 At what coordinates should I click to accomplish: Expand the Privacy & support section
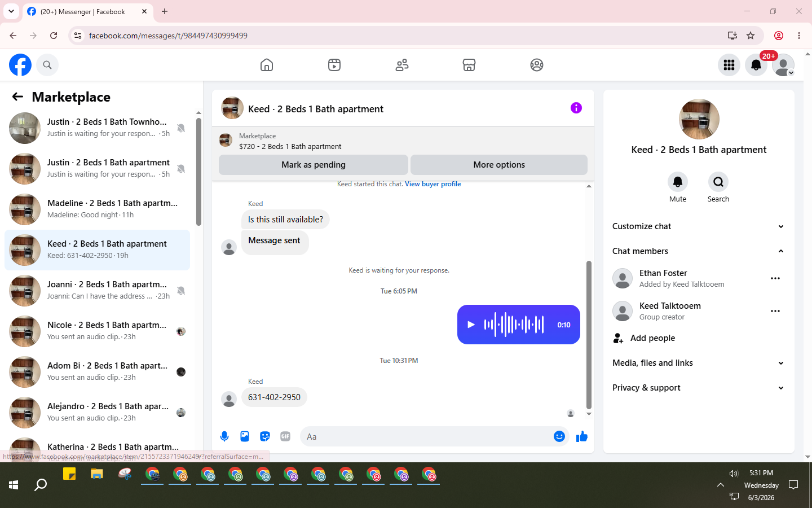(699, 388)
